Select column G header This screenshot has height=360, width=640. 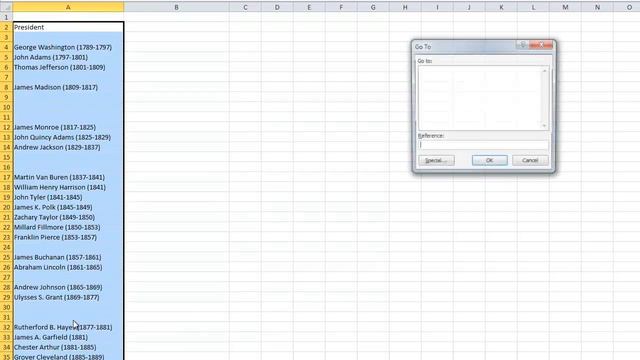tap(373, 7)
